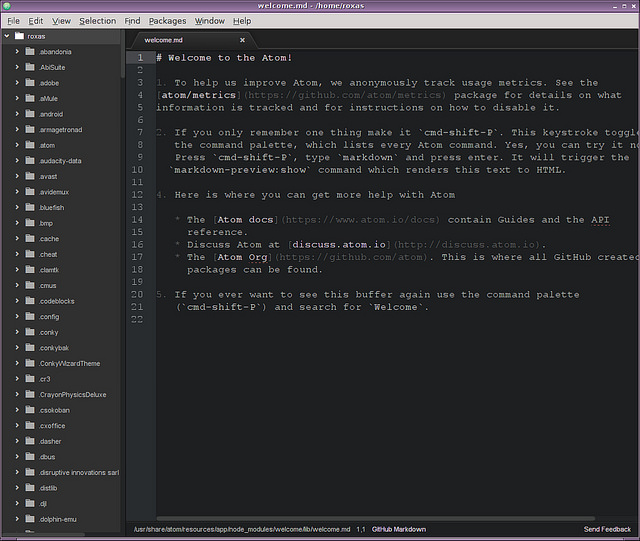Open the Selection menu

click(x=98, y=21)
